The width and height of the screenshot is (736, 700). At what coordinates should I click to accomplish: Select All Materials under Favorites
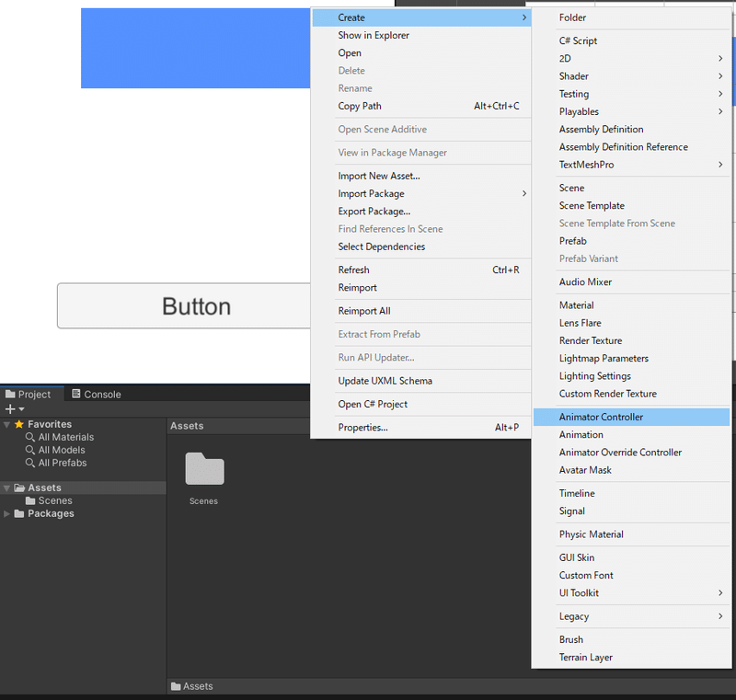[x=66, y=437]
